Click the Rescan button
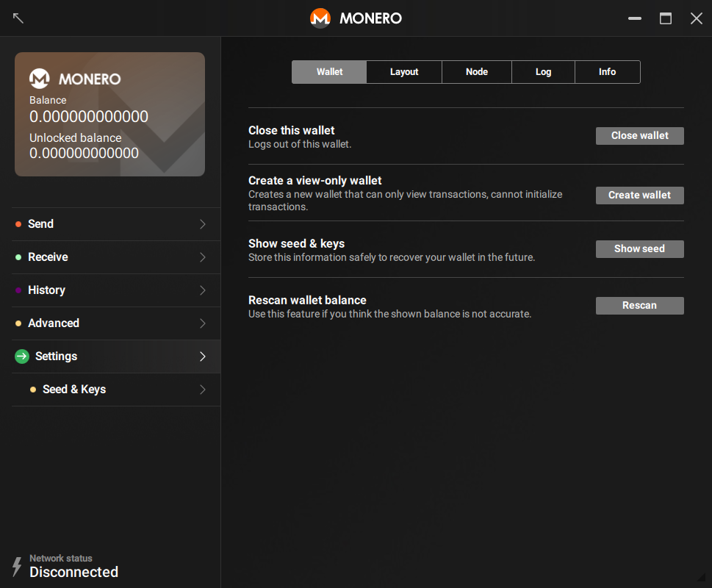This screenshot has height=588, width=712. point(640,306)
